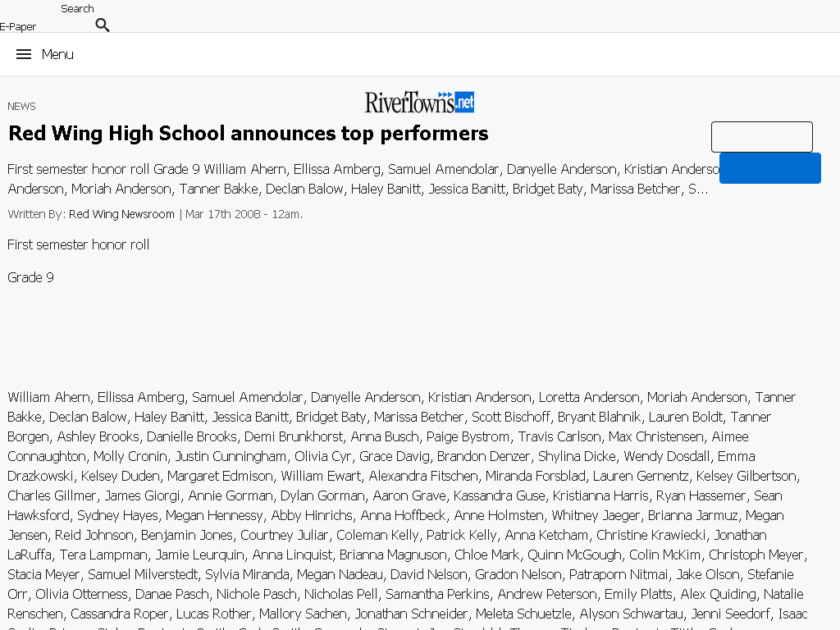Click the solid blue button
This screenshot has height=630, width=840.
[769, 168]
